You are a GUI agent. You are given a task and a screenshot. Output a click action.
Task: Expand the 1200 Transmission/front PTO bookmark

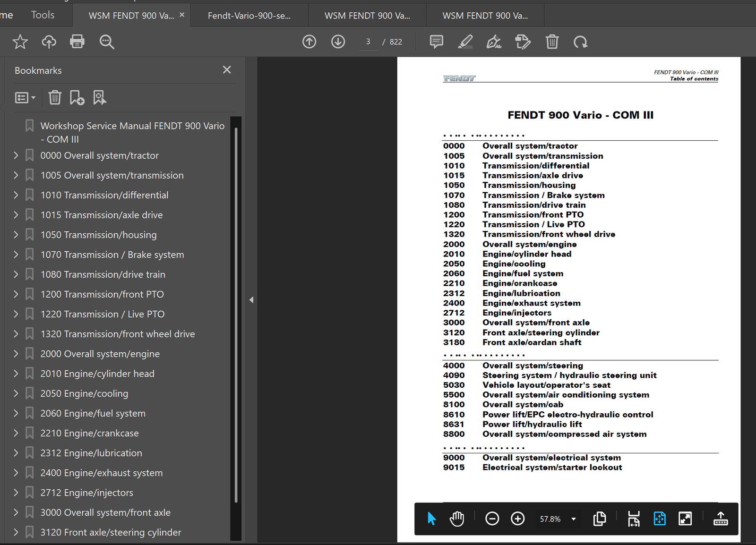16,294
